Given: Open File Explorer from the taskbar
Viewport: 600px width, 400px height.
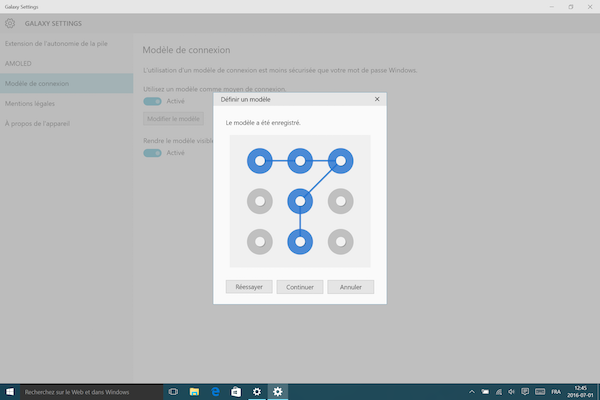Looking at the screenshot, I should click(x=194, y=392).
